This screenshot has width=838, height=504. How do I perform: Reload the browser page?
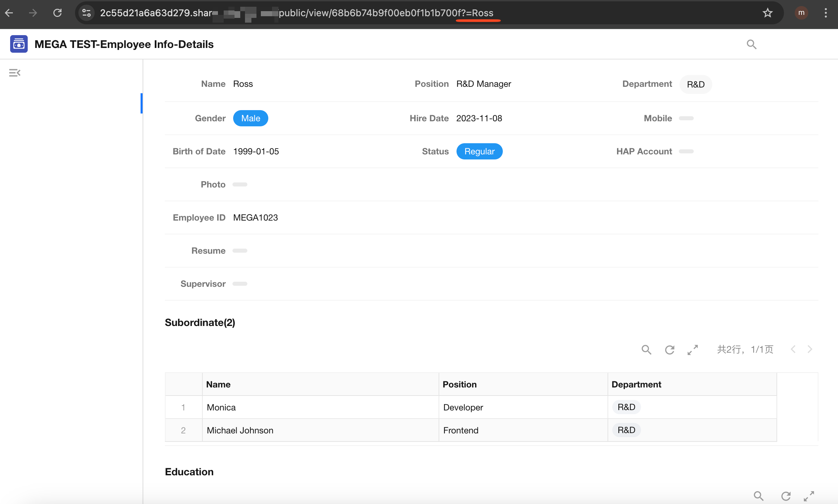(57, 13)
